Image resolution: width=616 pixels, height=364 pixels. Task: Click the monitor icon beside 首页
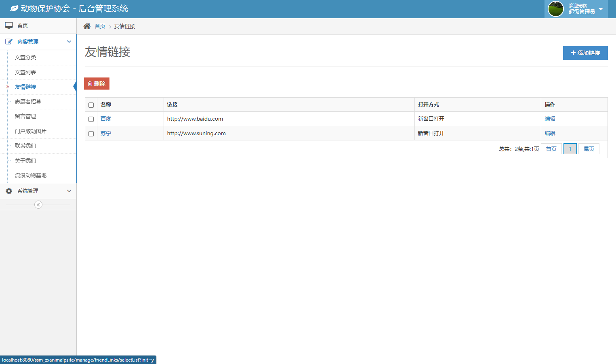tap(9, 25)
